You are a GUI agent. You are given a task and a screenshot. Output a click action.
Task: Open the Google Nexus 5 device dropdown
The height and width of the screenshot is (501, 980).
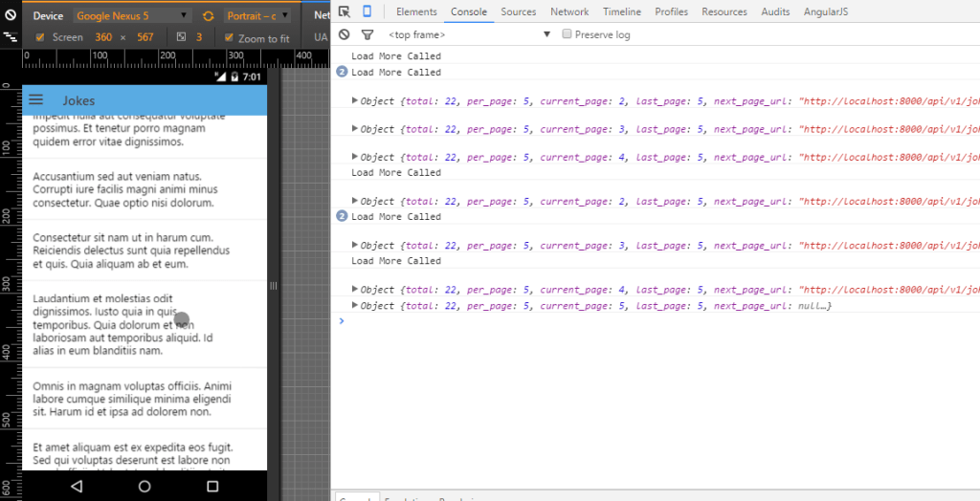click(133, 16)
